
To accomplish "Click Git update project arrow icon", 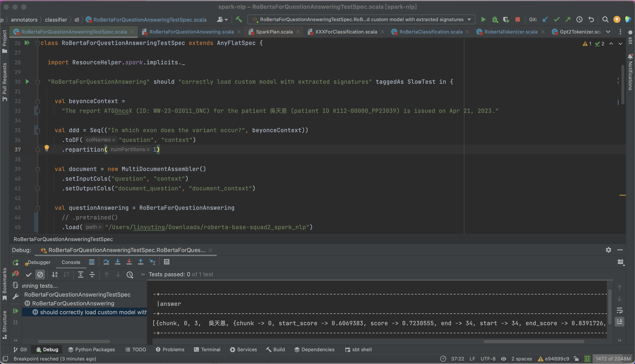I will (545, 19).
